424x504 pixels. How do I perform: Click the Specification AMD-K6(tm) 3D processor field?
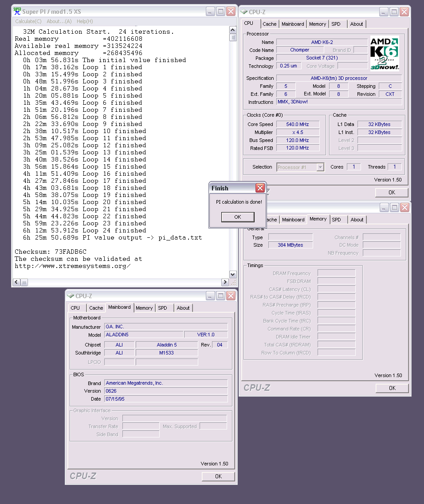point(339,78)
